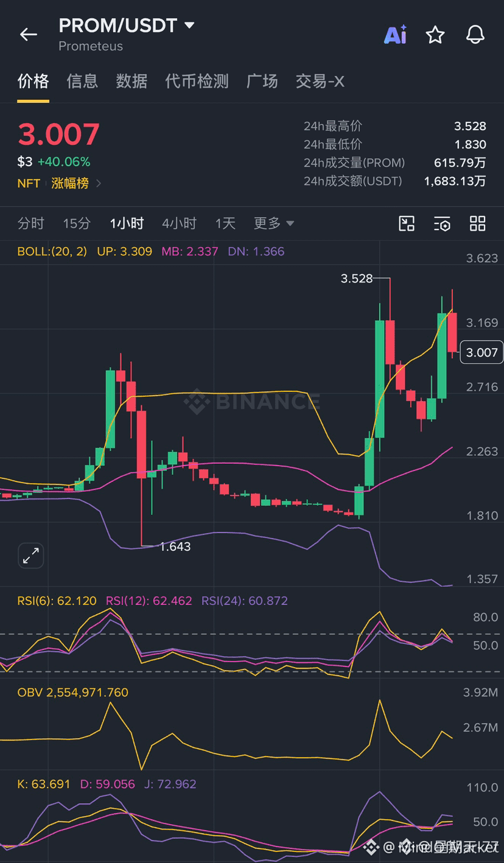Tap the 1.643 low marker on chart

coord(175,547)
